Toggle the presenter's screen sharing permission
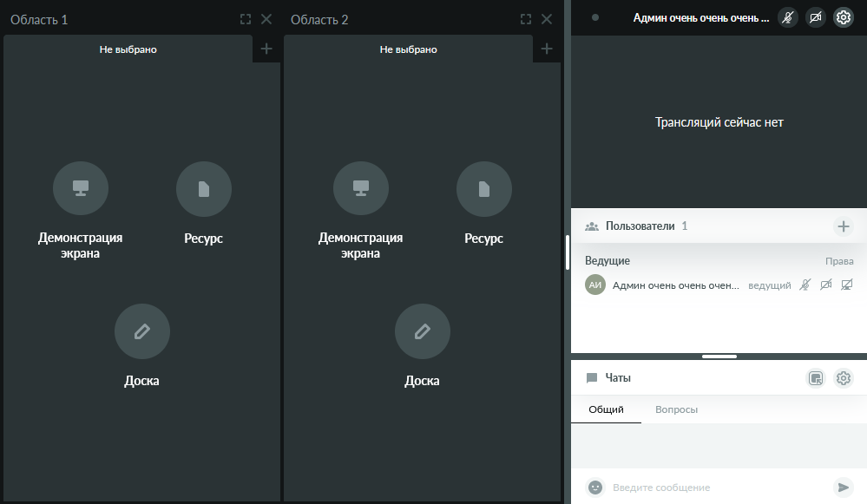The image size is (867, 504). [846, 285]
